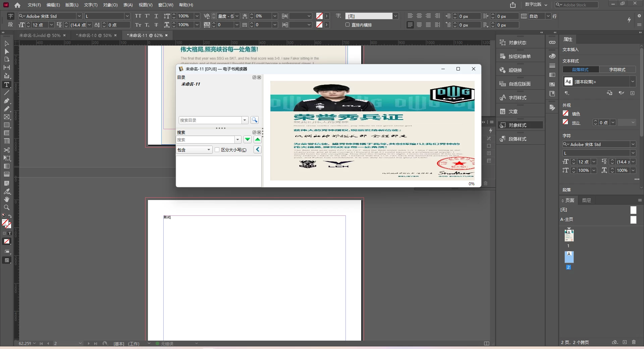
Task: Delete selected page with trash icon
Action: [x=634, y=342]
